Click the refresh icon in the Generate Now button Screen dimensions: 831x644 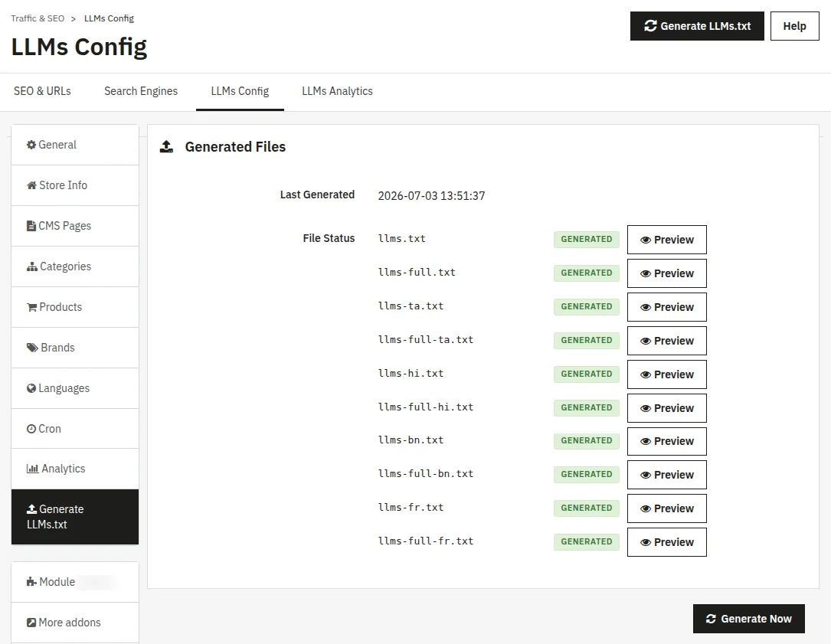tap(711, 619)
